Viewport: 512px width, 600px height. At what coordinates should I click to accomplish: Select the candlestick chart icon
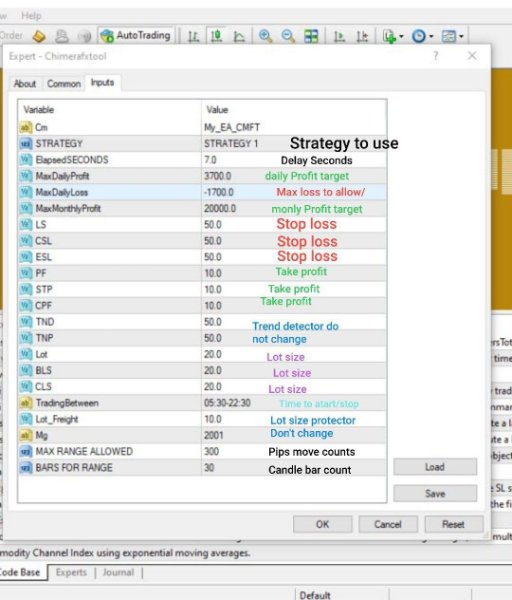216,36
